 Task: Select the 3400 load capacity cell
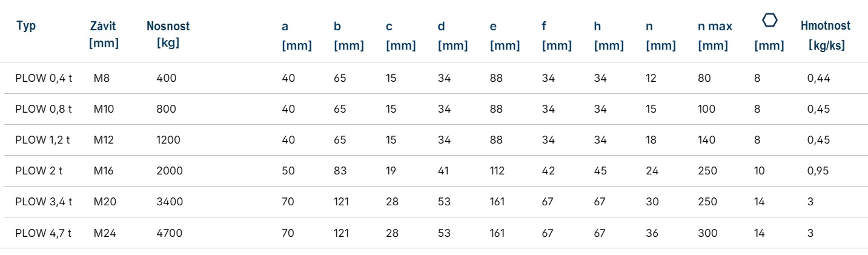pyautogui.click(x=169, y=202)
